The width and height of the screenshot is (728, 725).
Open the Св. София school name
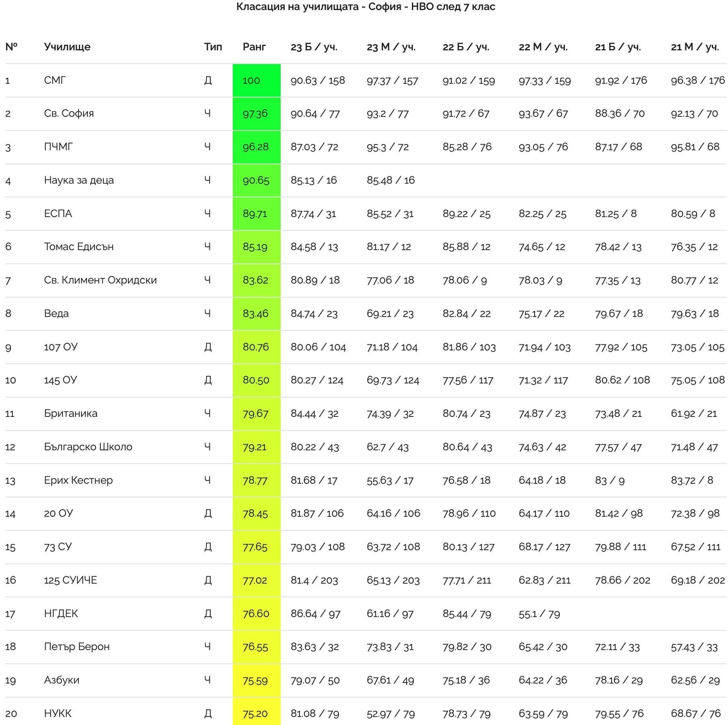pos(69,113)
